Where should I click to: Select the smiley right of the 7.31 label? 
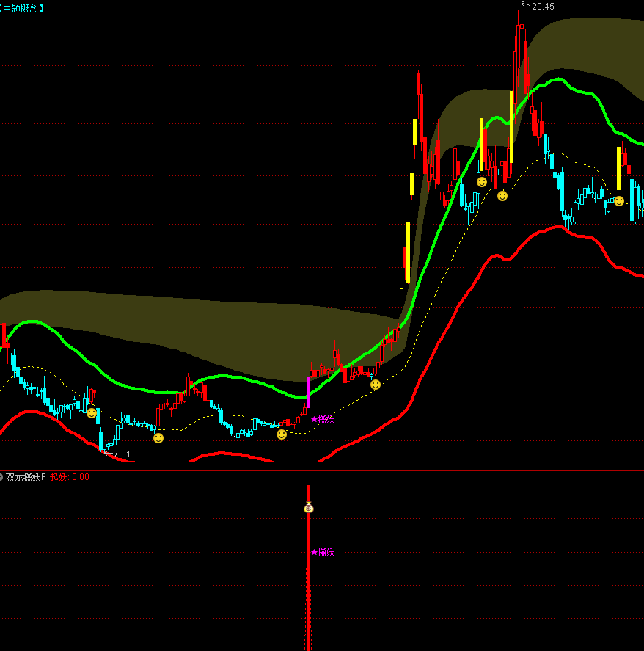[158, 438]
